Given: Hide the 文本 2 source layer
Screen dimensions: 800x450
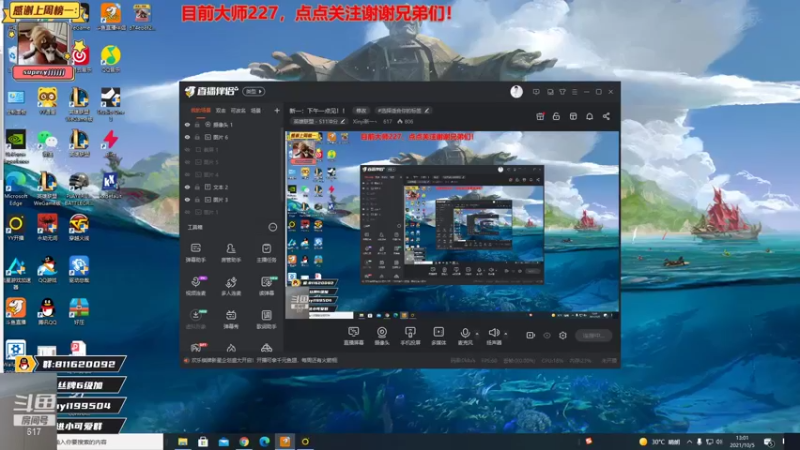Looking at the screenshot, I should point(187,187).
